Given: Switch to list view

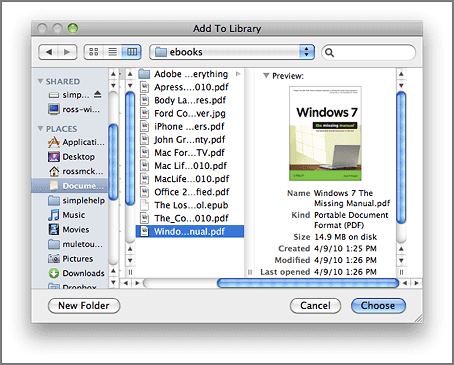Looking at the screenshot, I should tap(113, 52).
